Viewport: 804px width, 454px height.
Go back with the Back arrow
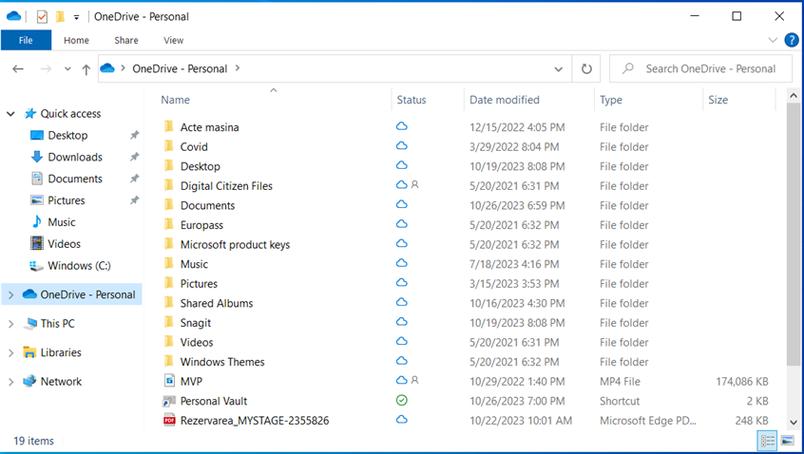pyautogui.click(x=18, y=69)
